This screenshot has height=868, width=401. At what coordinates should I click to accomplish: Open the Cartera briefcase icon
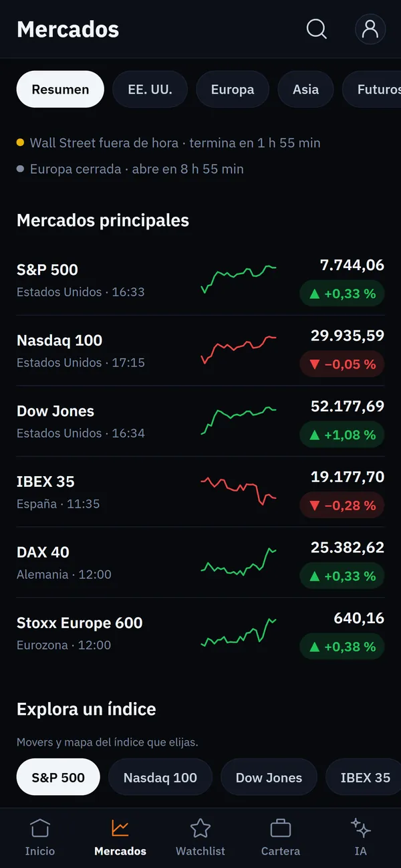(x=281, y=829)
